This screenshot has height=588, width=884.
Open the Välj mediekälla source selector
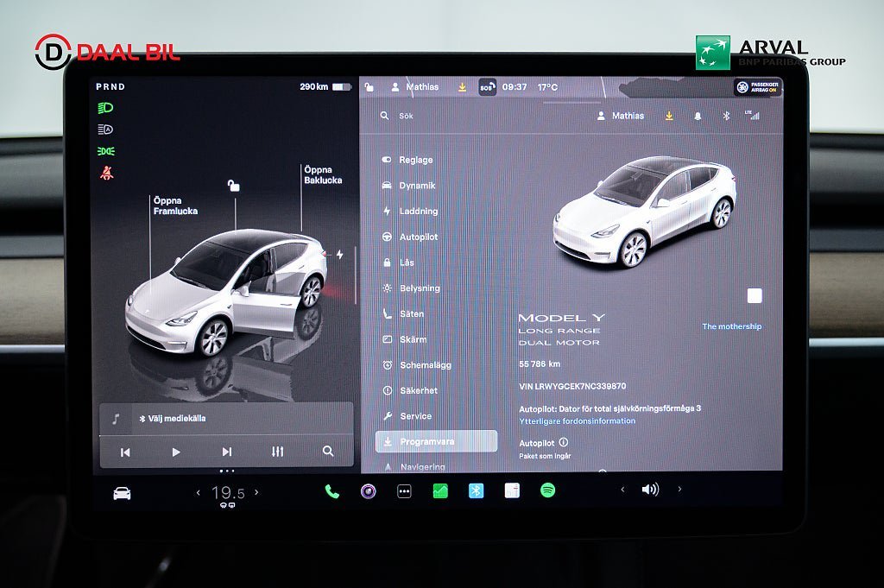coord(173,419)
